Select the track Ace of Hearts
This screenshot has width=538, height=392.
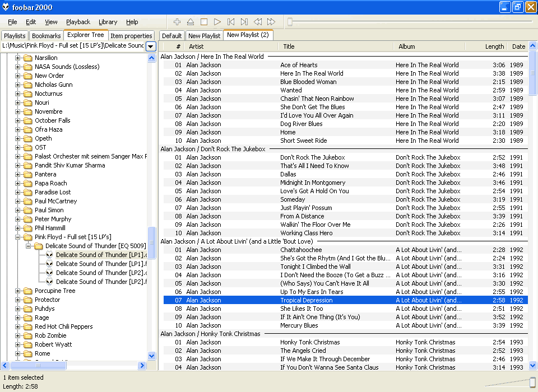point(346,65)
